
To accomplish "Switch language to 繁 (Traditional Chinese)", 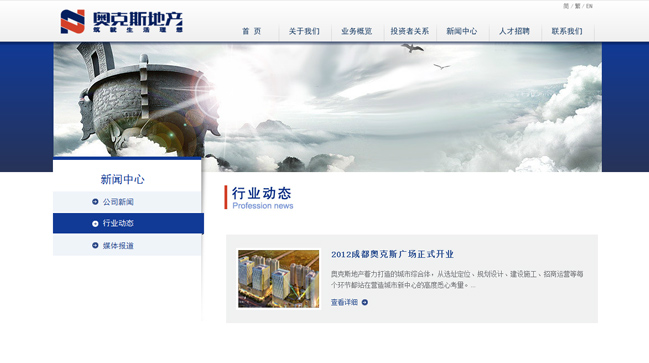I will coord(577,6).
